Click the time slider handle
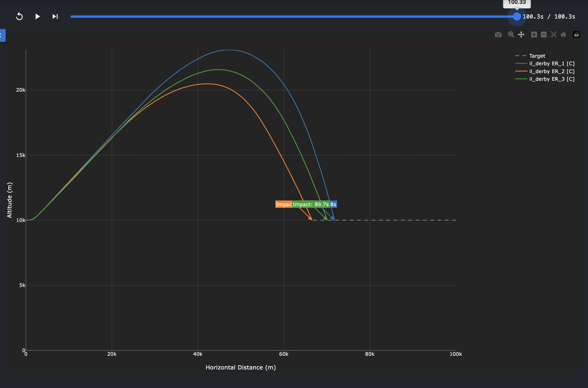 click(517, 17)
